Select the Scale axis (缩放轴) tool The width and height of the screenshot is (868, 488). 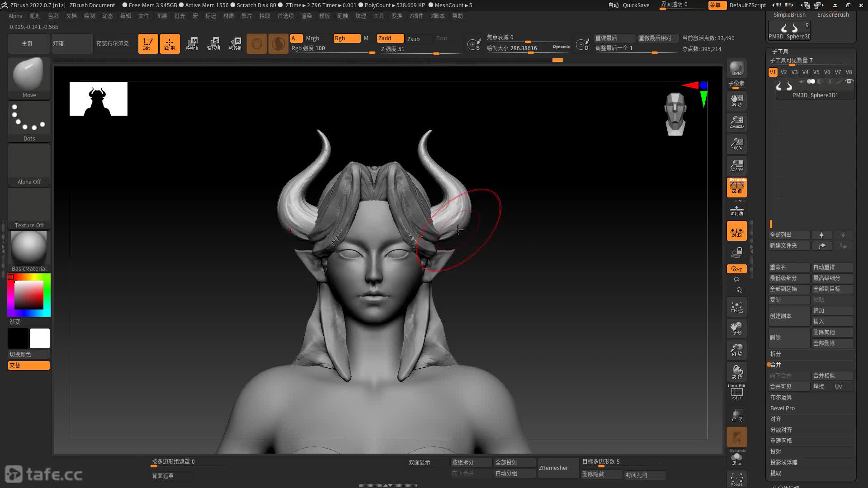point(213,44)
